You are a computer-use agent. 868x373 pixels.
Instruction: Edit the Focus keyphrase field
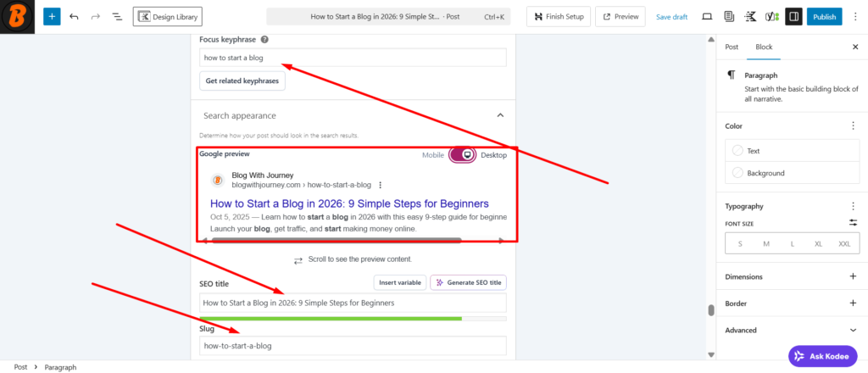(353, 58)
